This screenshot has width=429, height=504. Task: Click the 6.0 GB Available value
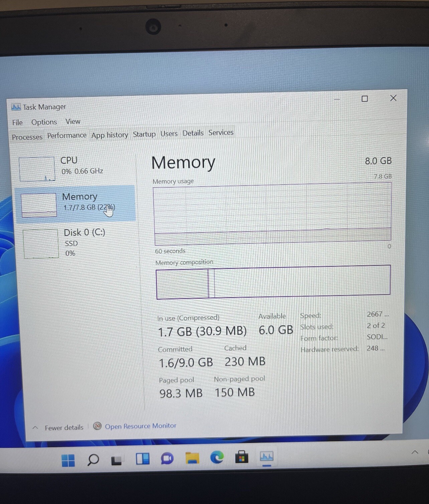point(276,330)
